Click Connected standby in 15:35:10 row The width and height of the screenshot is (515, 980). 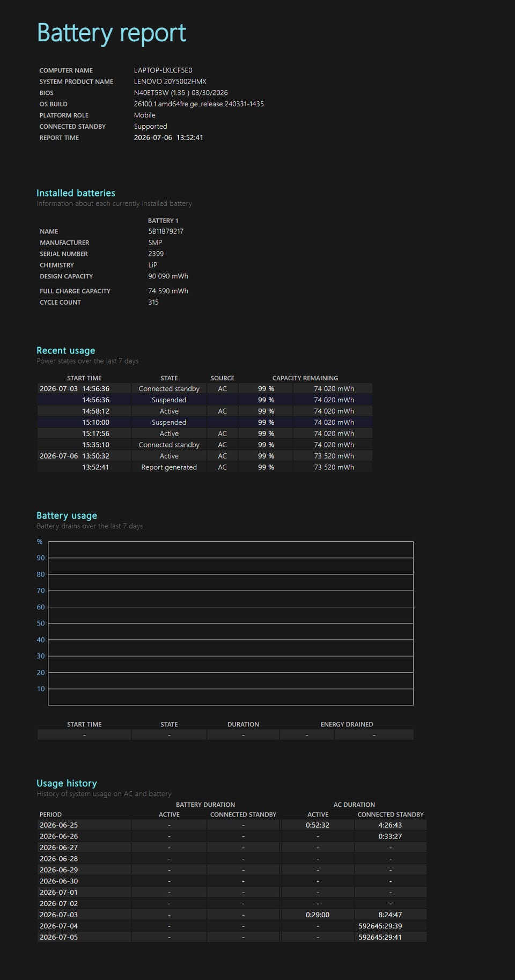[169, 445]
